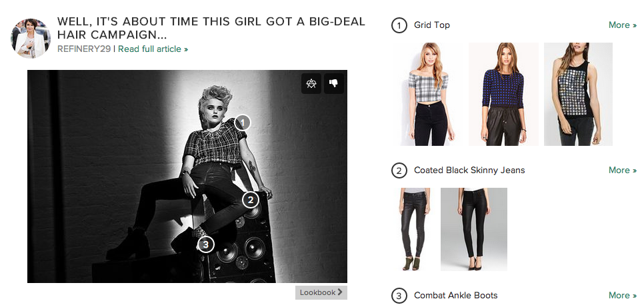Select hotspot marker 3 on the boots
The height and width of the screenshot is (307, 644).
[x=206, y=245]
